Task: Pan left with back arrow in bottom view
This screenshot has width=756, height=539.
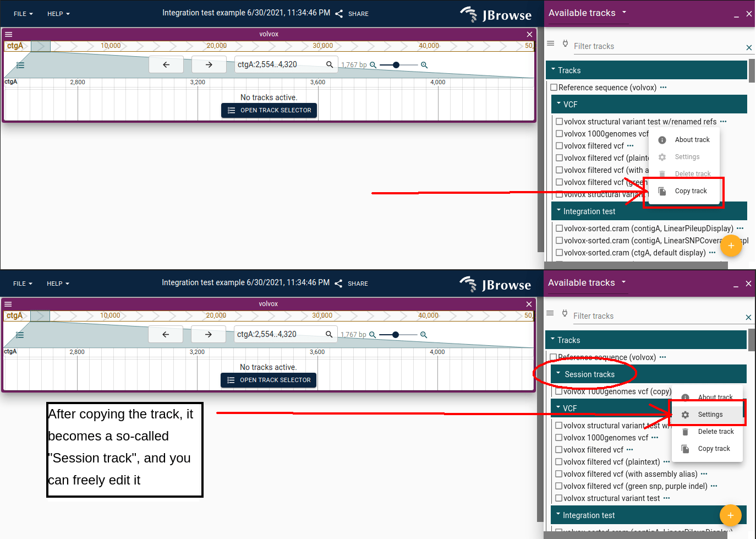Action: click(166, 334)
